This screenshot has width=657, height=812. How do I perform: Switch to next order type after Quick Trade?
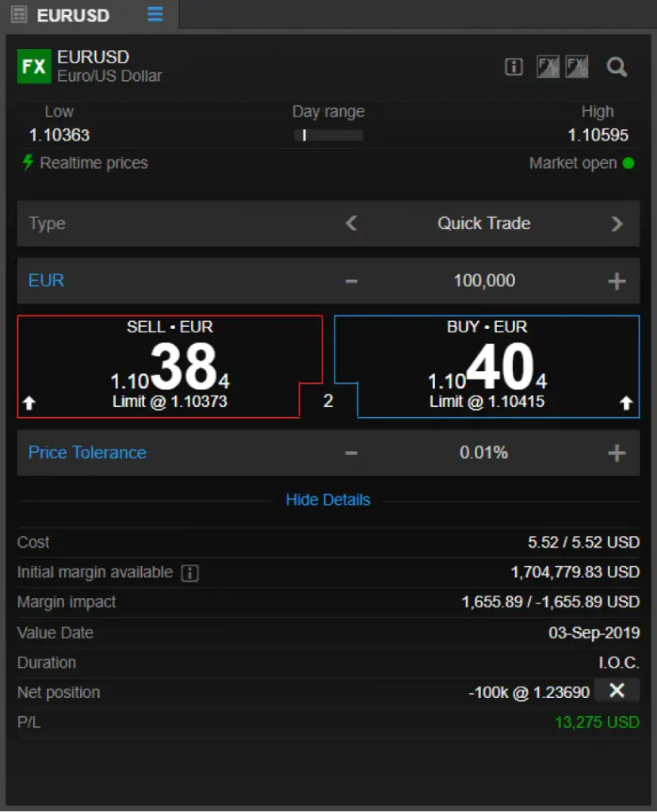pyautogui.click(x=617, y=224)
